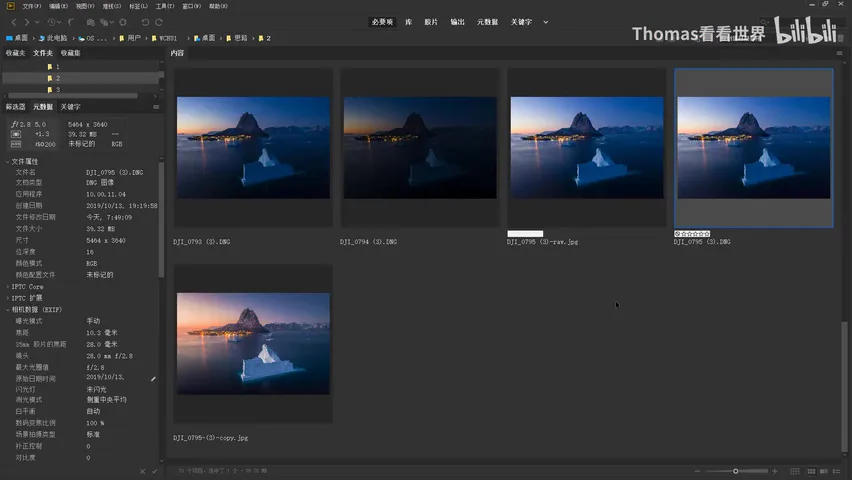This screenshot has width=852, height=480.
Task: Open the 标签(L) menu
Action: (139, 6)
